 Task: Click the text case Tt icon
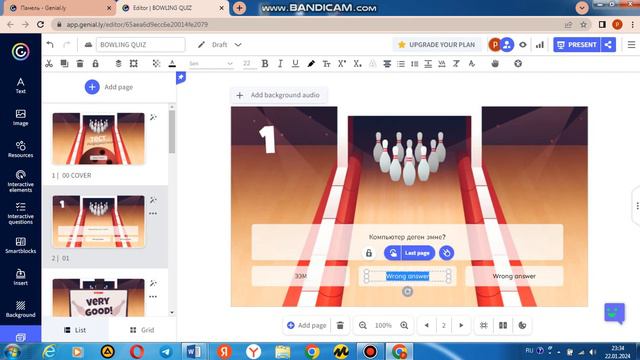pyautogui.click(x=326, y=64)
